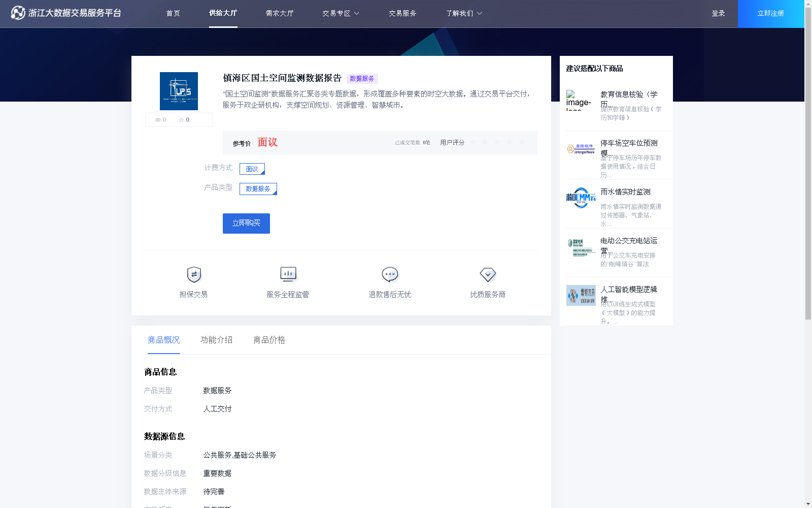
Task: Click the last rating star under 用户评分
Action: tap(522, 142)
